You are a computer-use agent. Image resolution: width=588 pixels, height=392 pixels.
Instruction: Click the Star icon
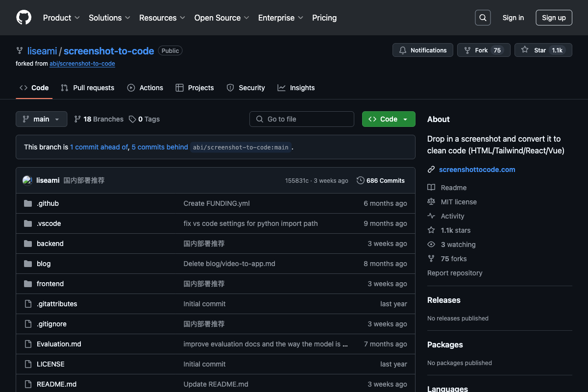[x=525, y=50]
